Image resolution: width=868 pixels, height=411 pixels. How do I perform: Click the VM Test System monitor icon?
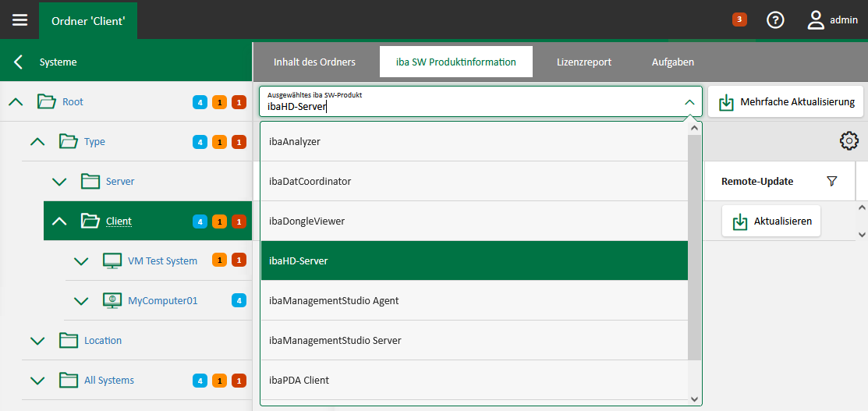[112, 261]
